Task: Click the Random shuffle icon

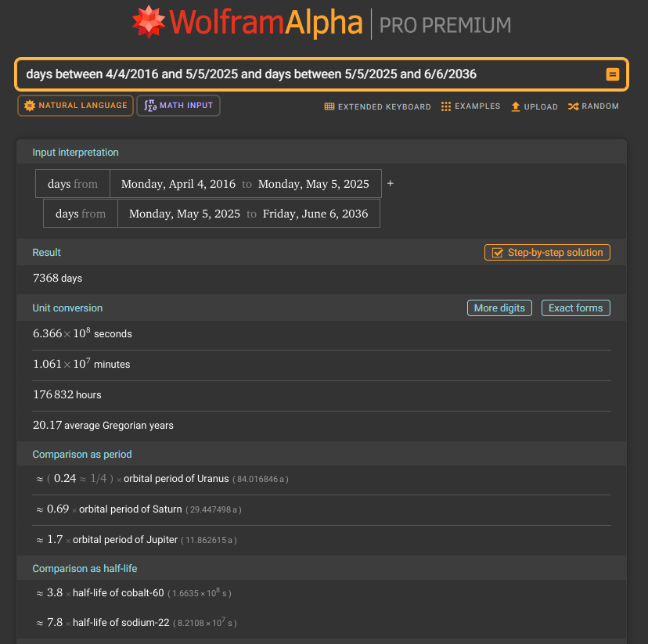Action: [x=573, y=106]
